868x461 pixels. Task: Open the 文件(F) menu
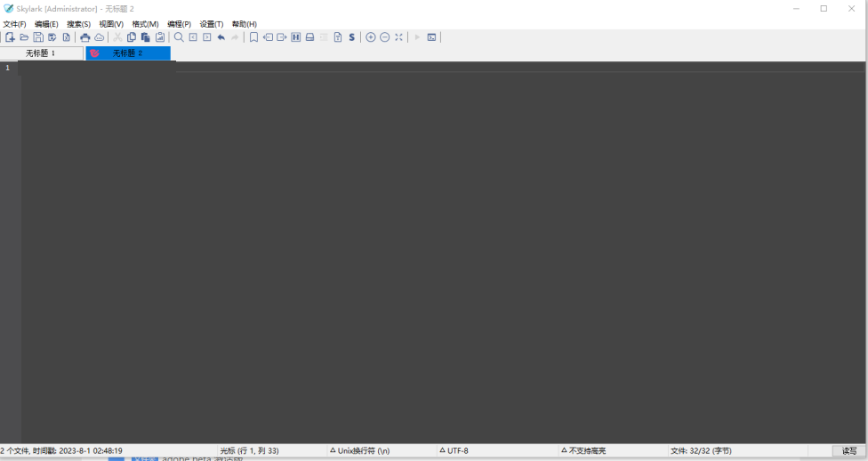pos(14,24)
